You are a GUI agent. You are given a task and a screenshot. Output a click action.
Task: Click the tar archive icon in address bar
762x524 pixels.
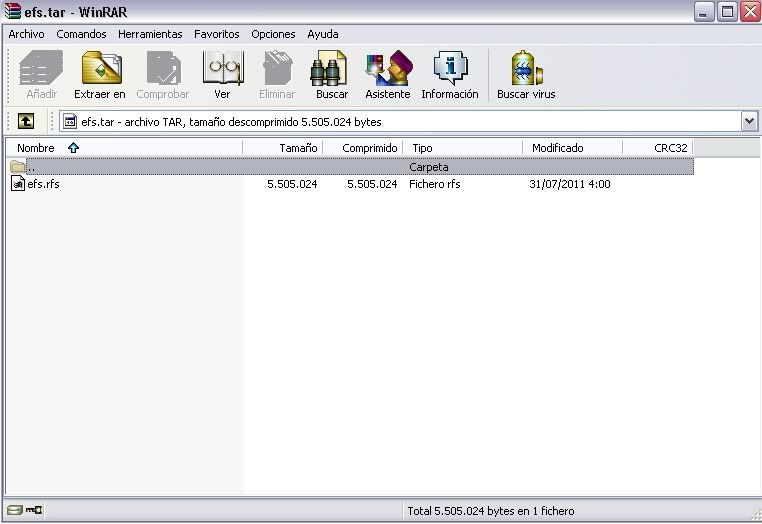[70, 121]
